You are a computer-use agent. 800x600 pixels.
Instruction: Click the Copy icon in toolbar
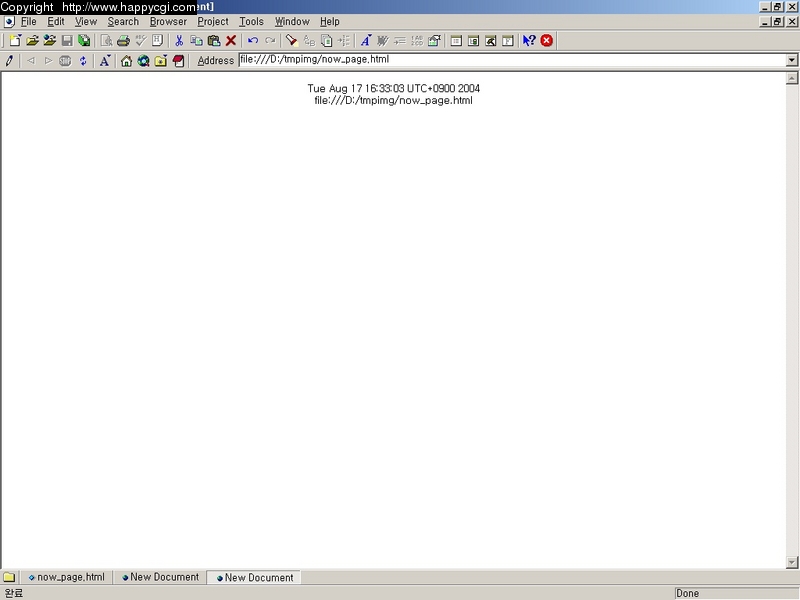(x=196, y=41)
